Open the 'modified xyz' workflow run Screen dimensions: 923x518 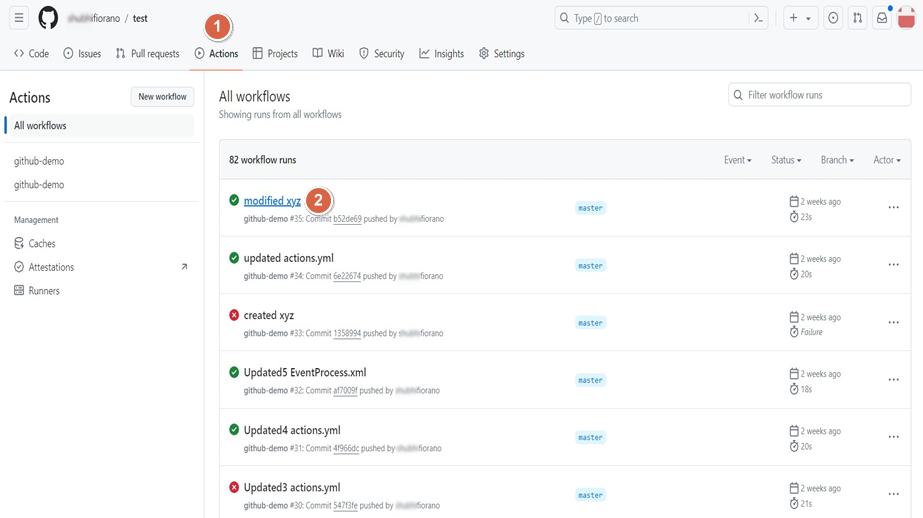[272, 201]
